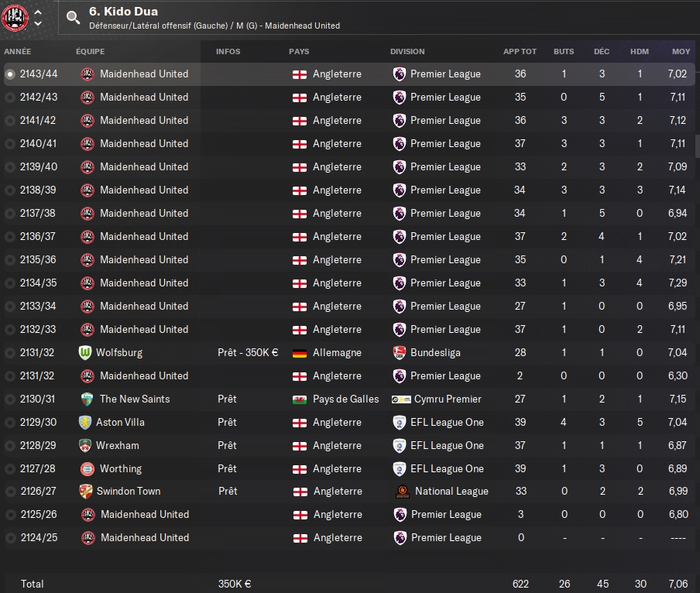This screenshot has height=593, width=700.
Task: Sort by the ANNÉE column header
Action: [18, 51]
